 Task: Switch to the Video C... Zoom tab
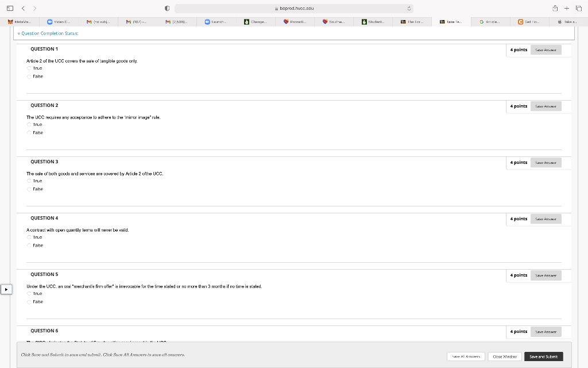click(59, 22)
